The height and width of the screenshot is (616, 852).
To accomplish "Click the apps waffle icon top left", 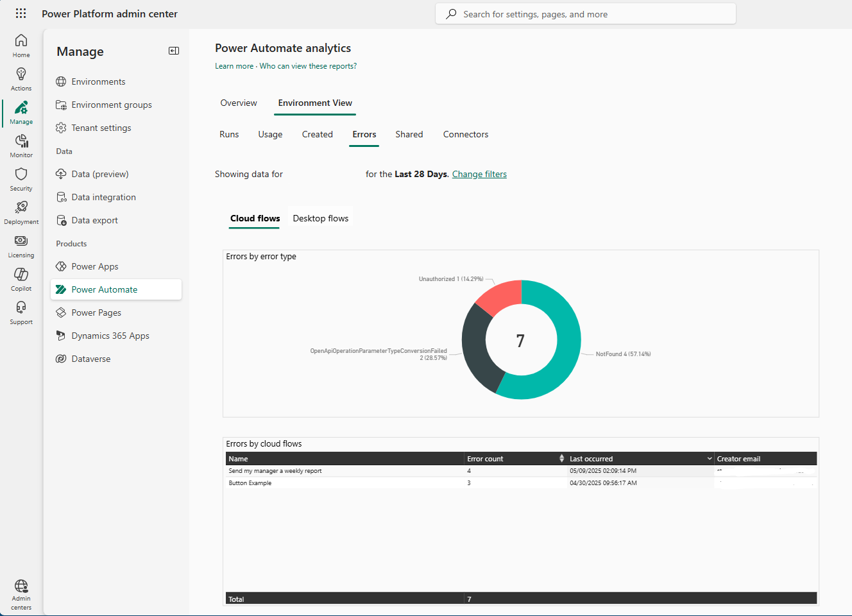I will [x=21, y=13].
